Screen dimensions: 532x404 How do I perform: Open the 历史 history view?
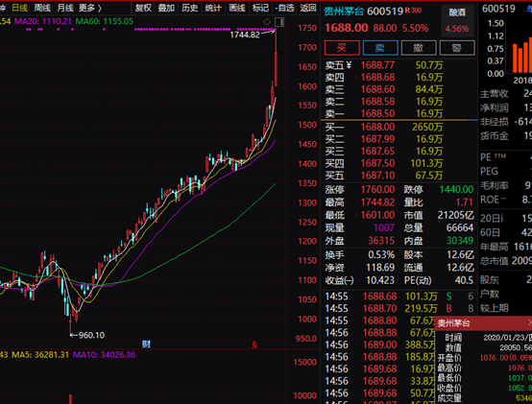coord(189,8)
